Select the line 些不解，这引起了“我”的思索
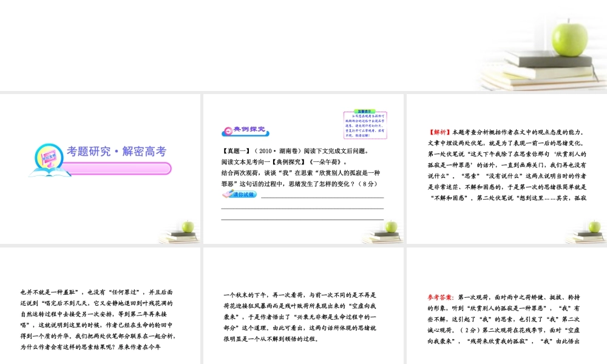This screenshot has width=607, height=364. pos(504,320)
